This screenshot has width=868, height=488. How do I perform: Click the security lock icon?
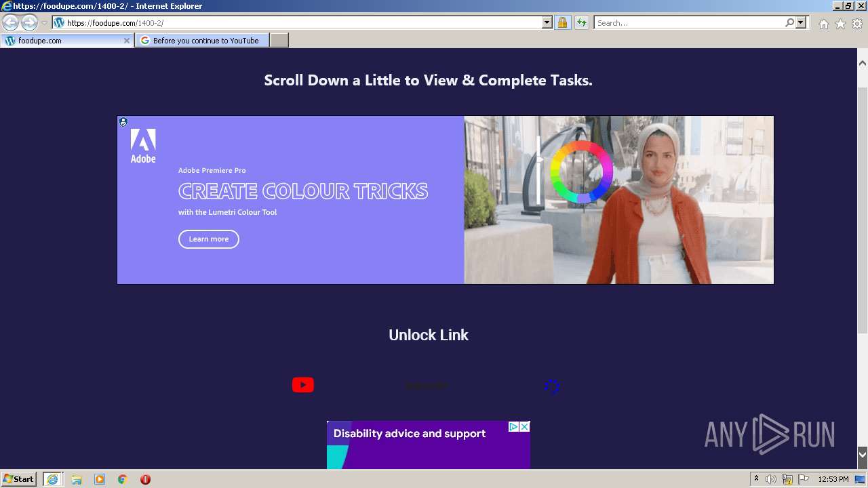(562, 22)
